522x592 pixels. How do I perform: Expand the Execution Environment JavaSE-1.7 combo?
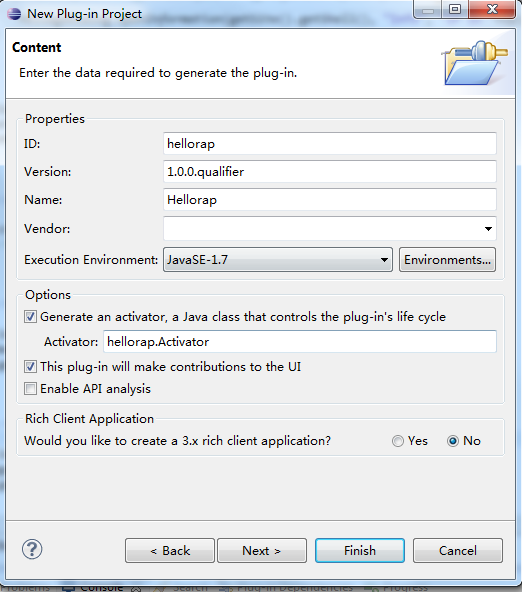click(278, 260)
